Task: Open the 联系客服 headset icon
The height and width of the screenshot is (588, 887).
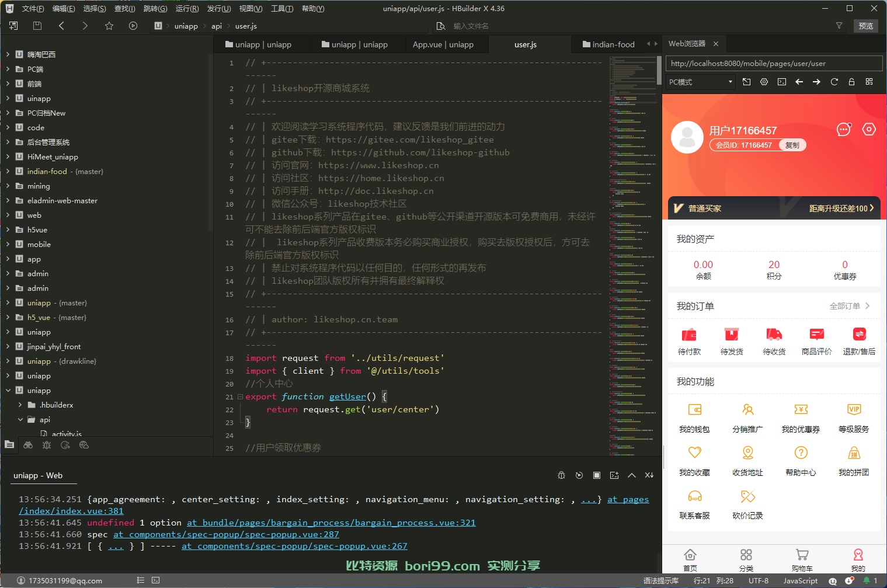Action: (695, 496)
